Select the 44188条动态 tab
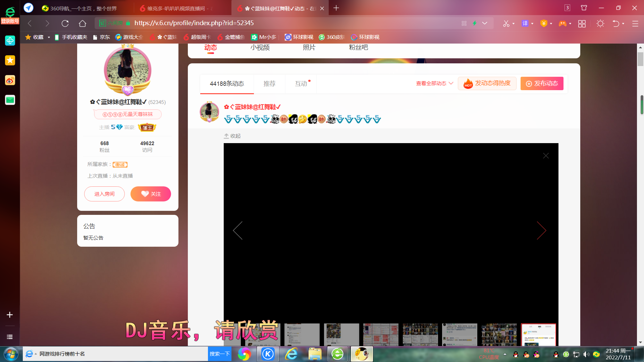The width and height of the screenshot is (644, 362). click(x=227, y=84)
